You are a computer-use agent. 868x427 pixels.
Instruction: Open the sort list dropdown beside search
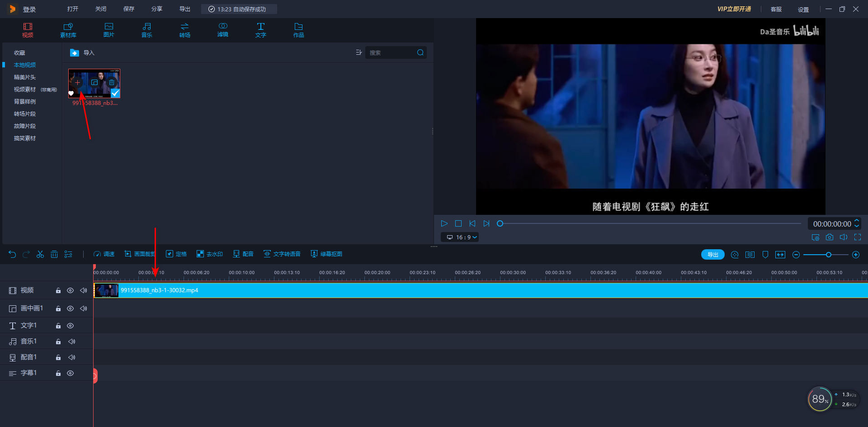click(359, 52)
